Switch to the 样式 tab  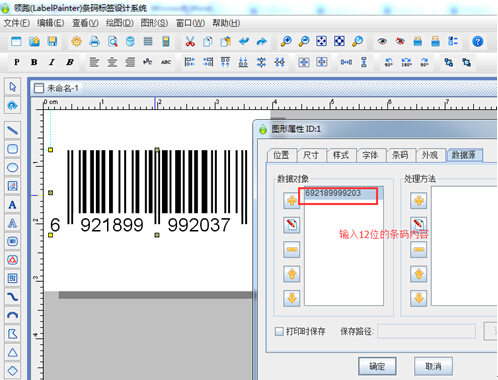tap(341, 155)
